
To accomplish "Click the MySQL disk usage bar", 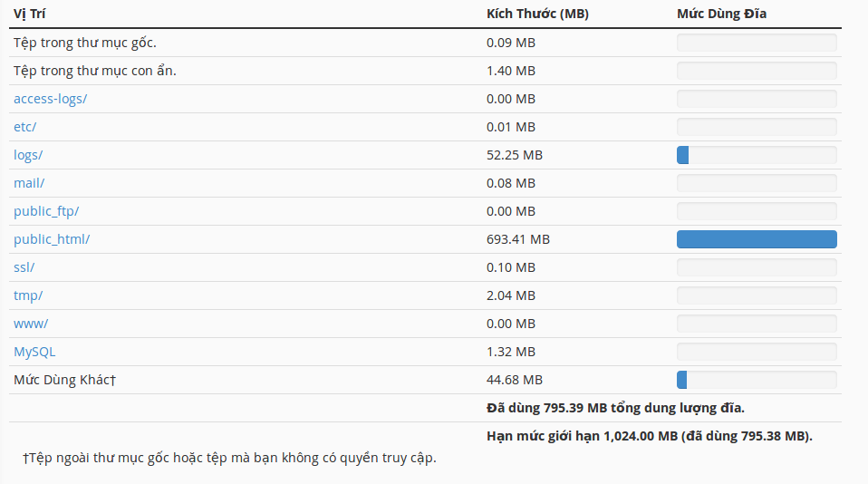I will [757, 352].
